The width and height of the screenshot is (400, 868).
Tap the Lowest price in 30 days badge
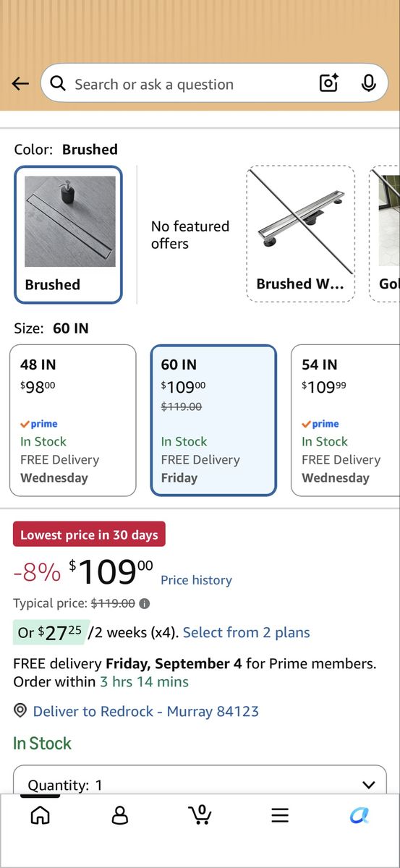tap(89, 535)
